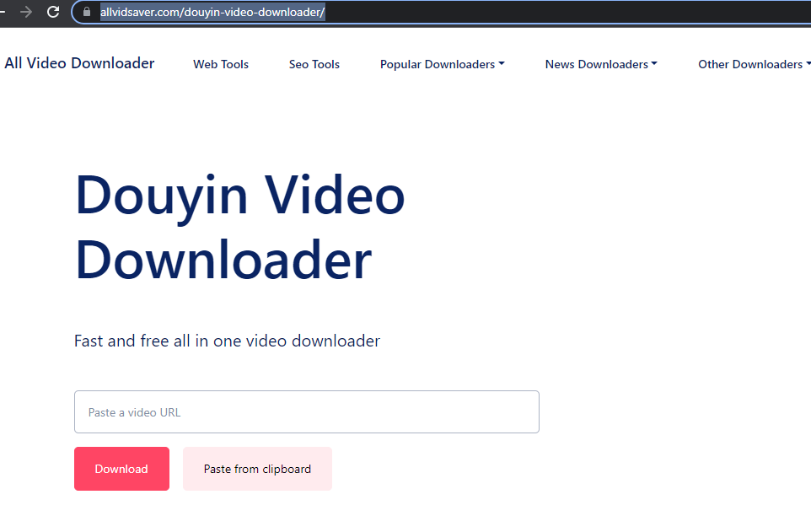Click the Paste from clipboard button
This screenshot has height=532, width=811.
point(257,469)
